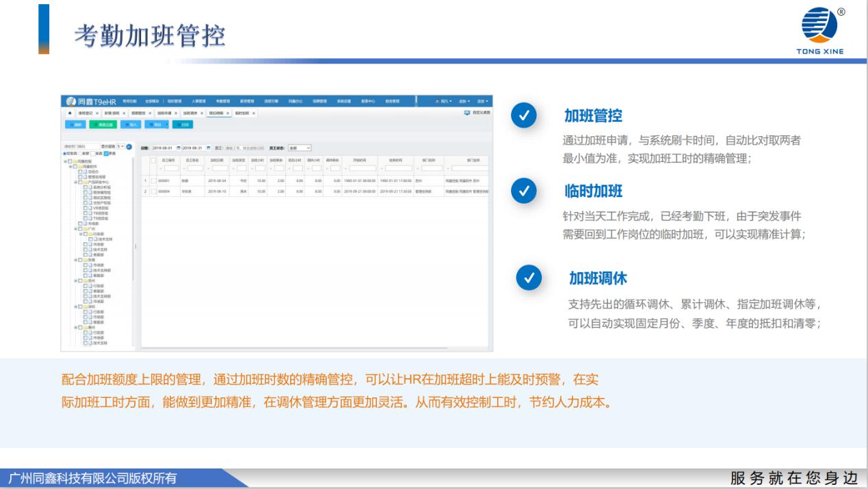Select the 仅生效 radio button
The image size is (868, 489).
pyautogui.click(x=63, y=154)
